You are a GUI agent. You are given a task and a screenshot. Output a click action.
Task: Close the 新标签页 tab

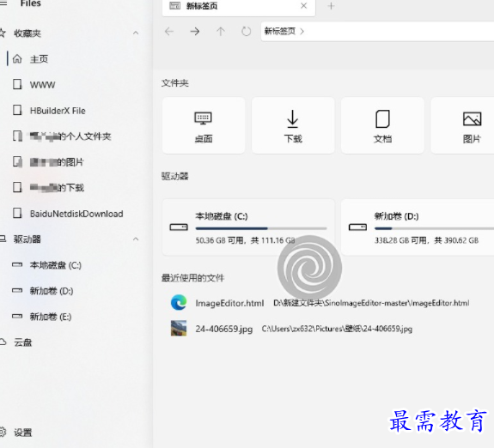pos(304,6)
